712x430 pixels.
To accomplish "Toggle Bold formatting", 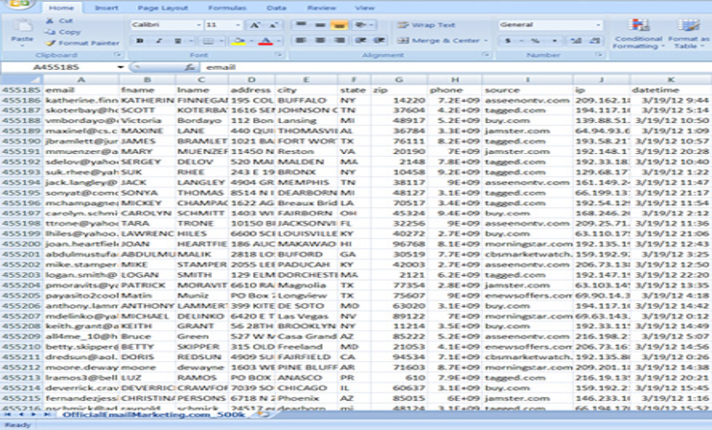I will click(139, 41).
